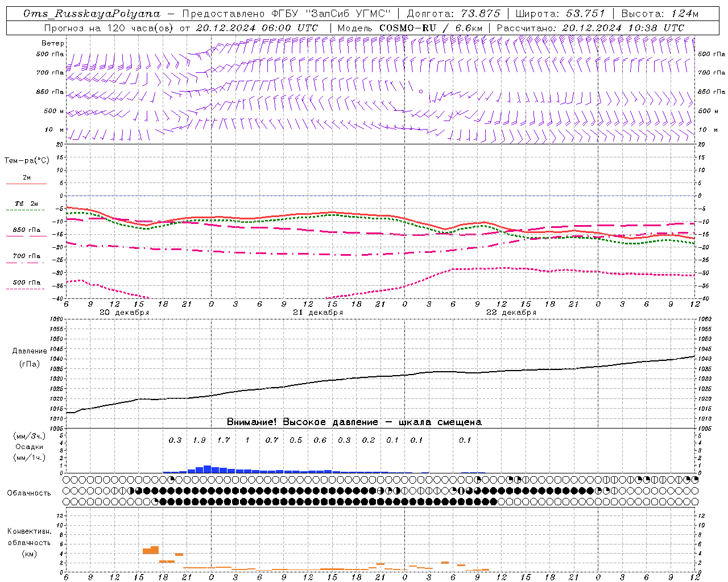This screenshot has width=728, height=582.
Task: Click the Тем-ра(°C) axis label
Action: click(27, 161)
